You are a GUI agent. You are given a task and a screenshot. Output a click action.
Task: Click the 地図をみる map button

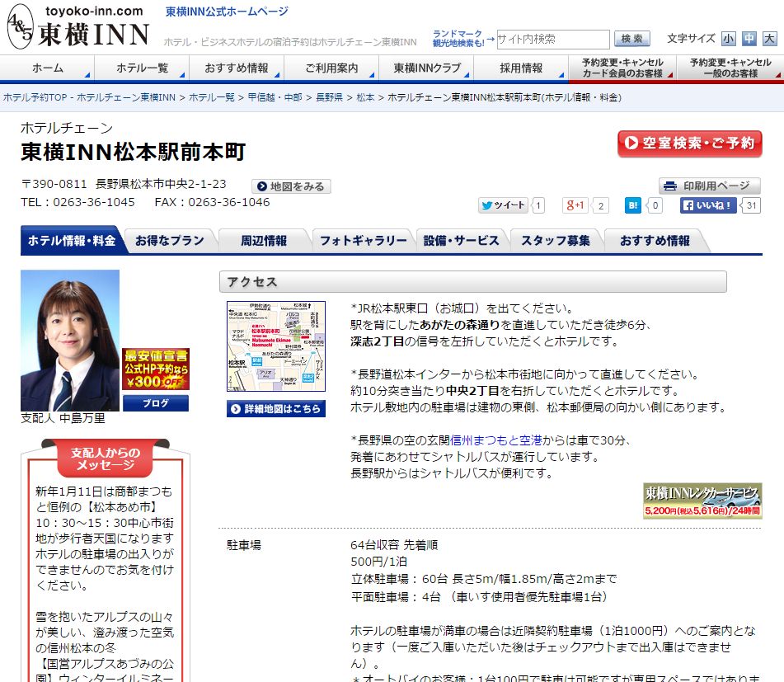tap(291, 186)
